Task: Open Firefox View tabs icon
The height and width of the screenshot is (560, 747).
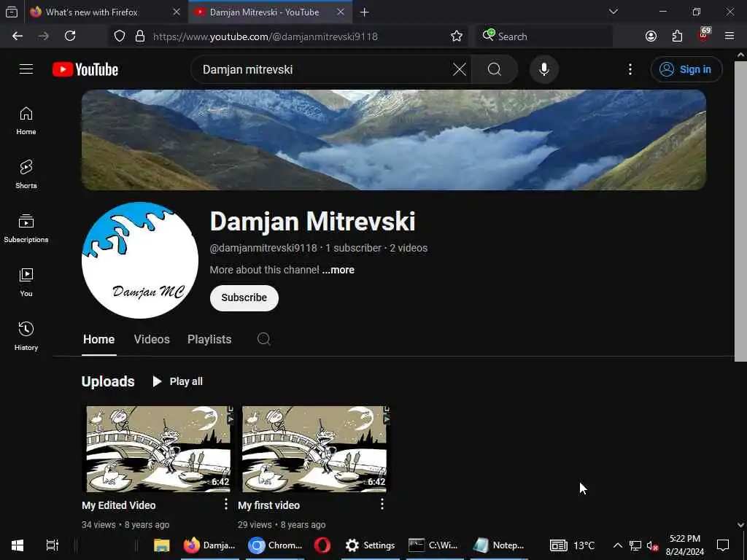Action: 12,12
